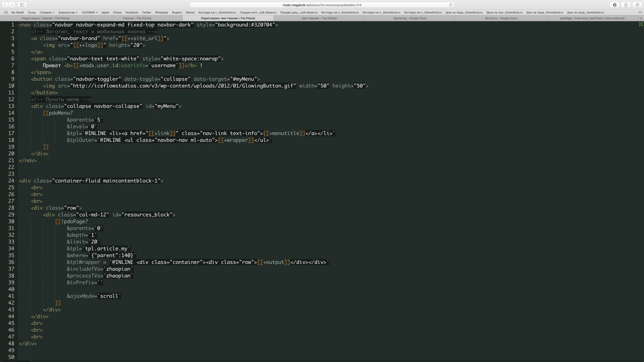Go back using the Safari back arrow
This screenshot has height=362, width=644.
point(6,5)
